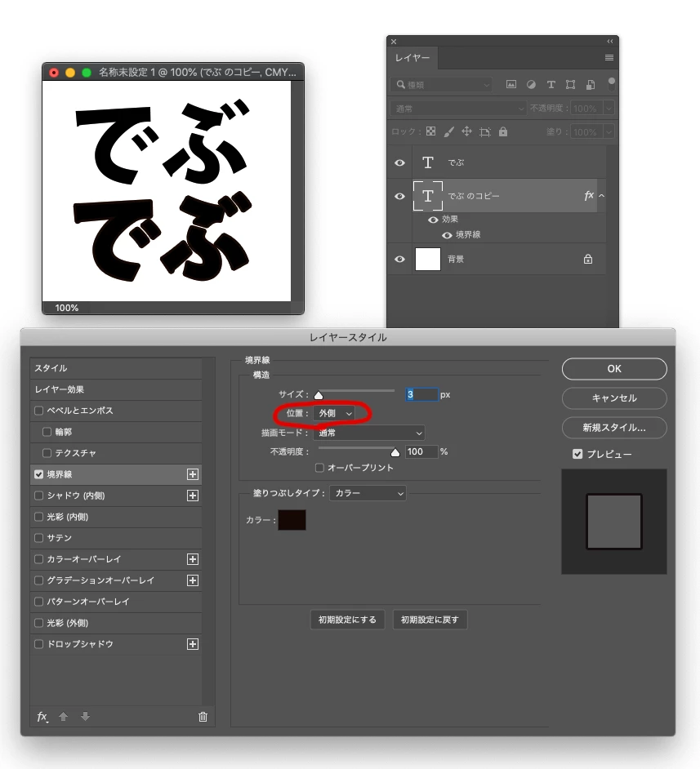This screenshot has width=700, height=769.
Task: Uncheck the プレビュー checkbox
Action: pyautogui.click(x=577, y=454)
